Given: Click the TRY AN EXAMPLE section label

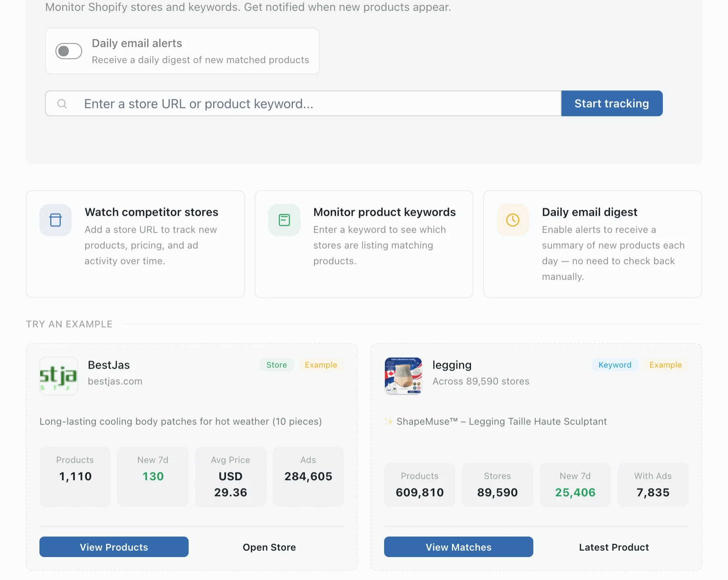Looking at the screenshot, I should click(69, 324).
